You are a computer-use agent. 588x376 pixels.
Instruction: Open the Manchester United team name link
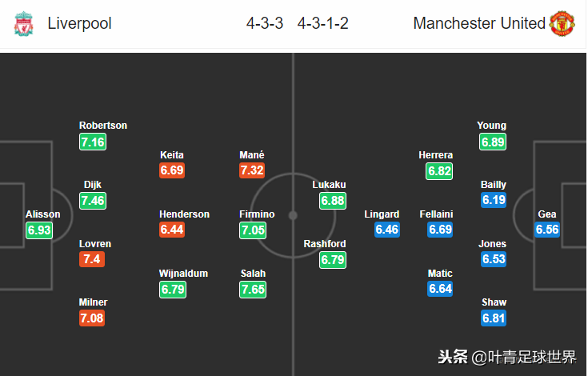tap(478, 24)
